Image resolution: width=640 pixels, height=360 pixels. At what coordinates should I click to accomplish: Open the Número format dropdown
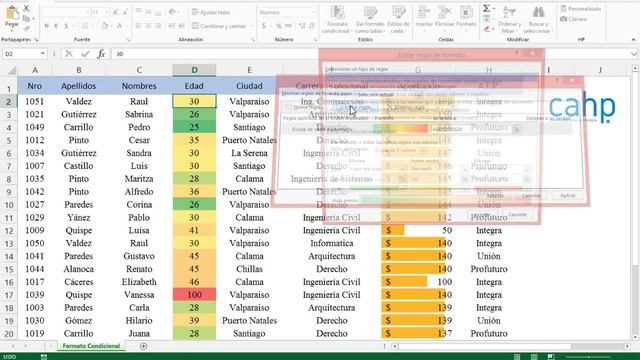pyautogui.click(x=313, y=13)
